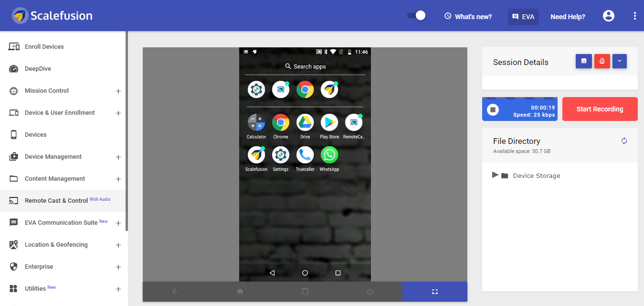644x306 pixels.
Task: Open the unlabeled Settings gear in the suggested apps row
Action: [256, 89]
